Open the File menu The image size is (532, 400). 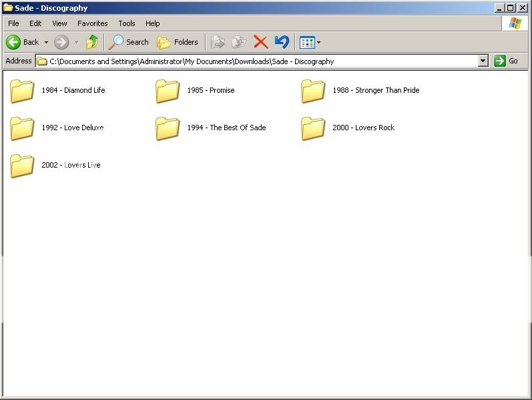[13, 23]
